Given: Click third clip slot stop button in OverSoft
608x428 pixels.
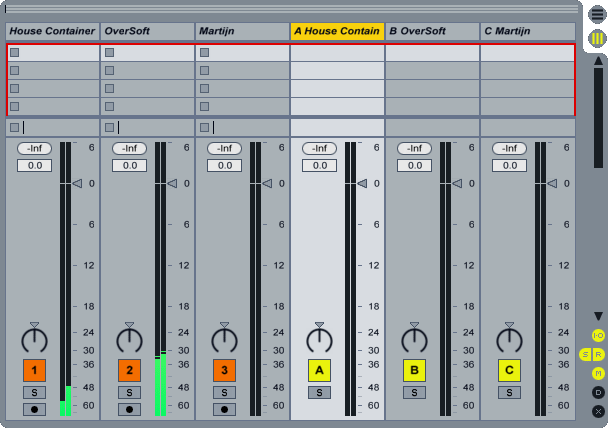Looking at the screenshot, I should point(109,88).
